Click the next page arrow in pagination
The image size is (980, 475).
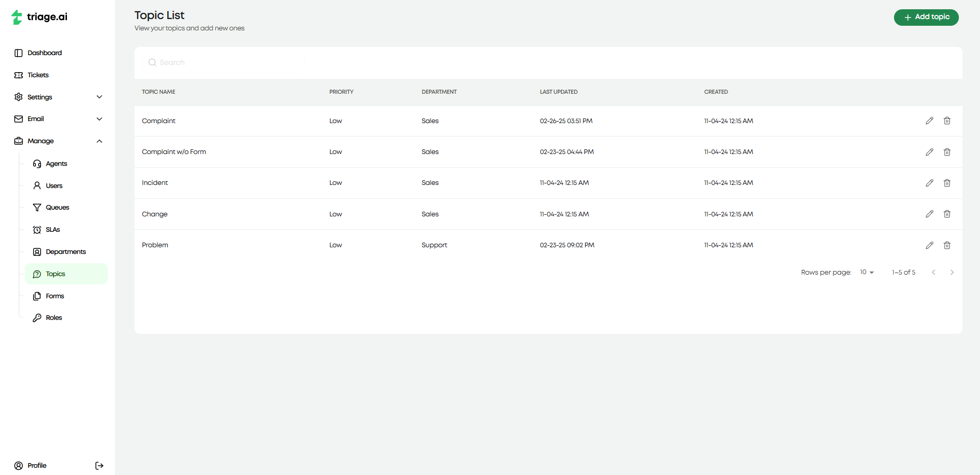click(952, 272)
